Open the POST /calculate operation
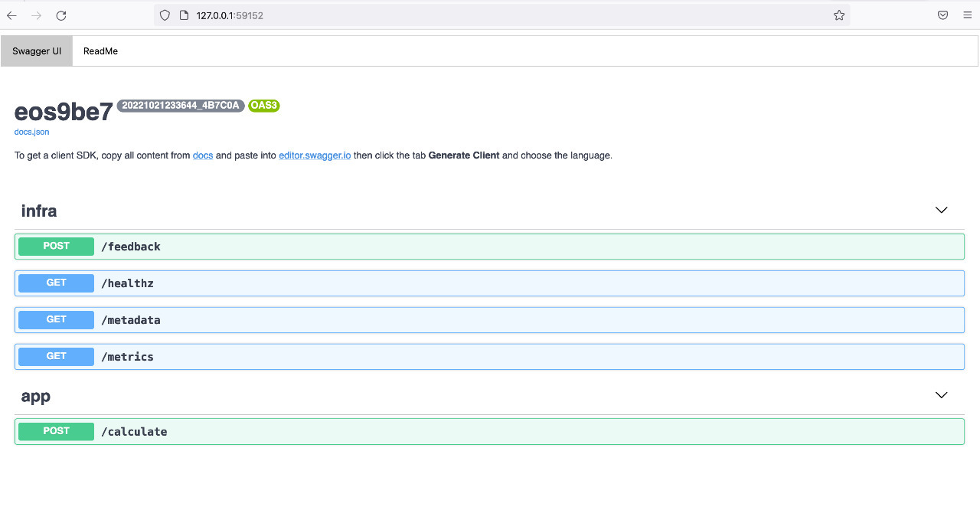The image size is (980, 510). [490, 431]
